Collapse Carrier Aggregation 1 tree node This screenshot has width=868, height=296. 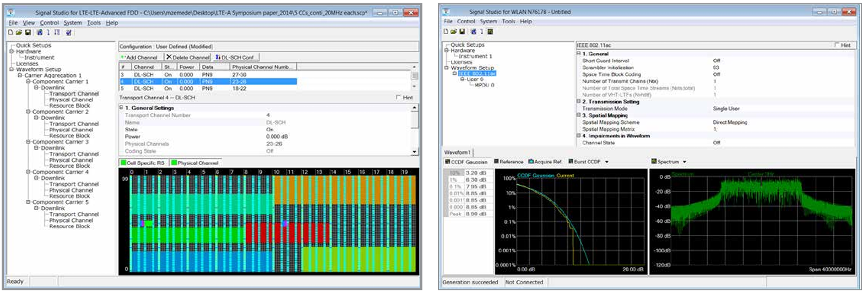click(20, 75)
